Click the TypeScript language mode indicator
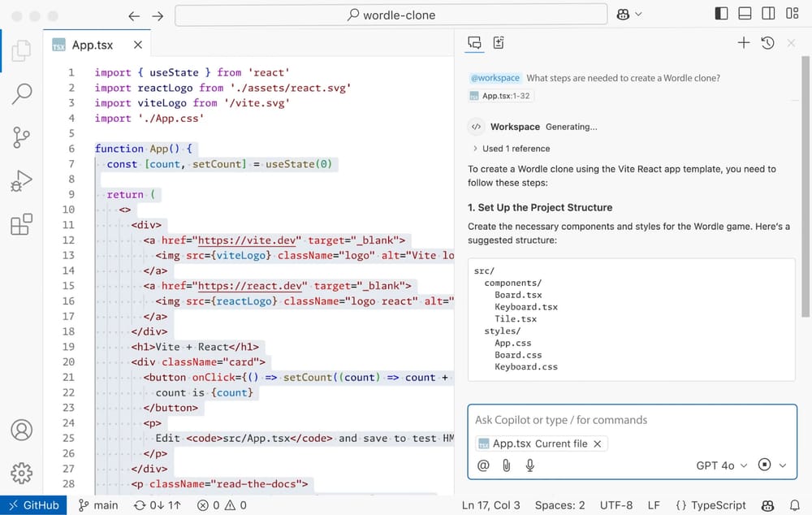This screenshot has height=515, width=812. (x=710, y=505)
